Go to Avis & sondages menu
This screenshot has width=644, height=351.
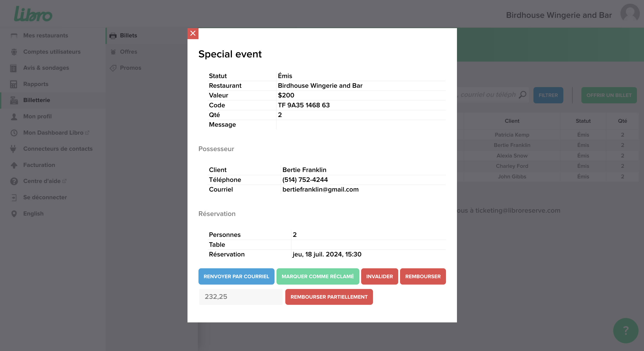click(46, 68)
